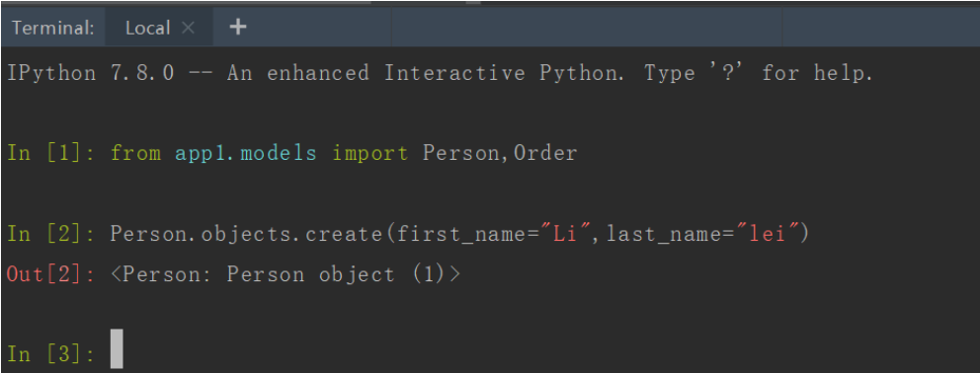Click the In [2]: prompt
980x373 pixels.
pyautogui.click(x=50, y=234)
